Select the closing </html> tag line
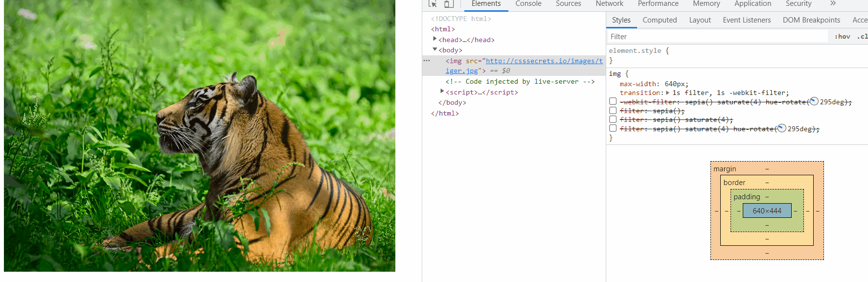Image resolution: width=868 pixels, height=282 pixels. pos(445,114)
